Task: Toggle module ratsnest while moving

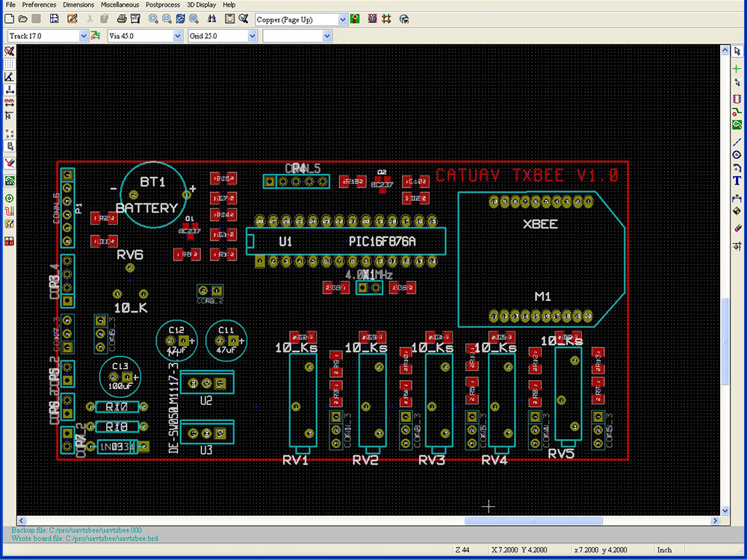Action: coord(9,146)
